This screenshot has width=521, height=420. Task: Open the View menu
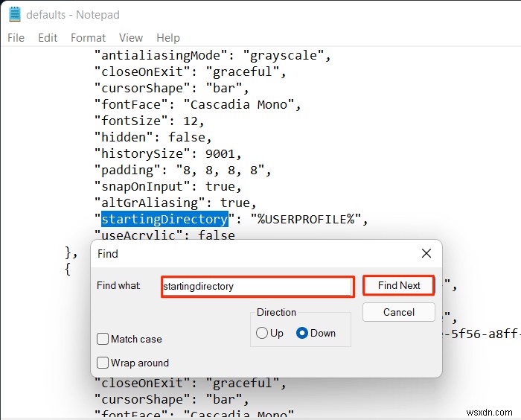131,38
